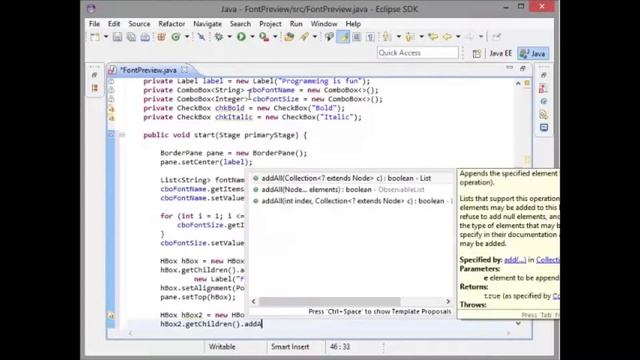
Task: Run the program with the green play icon
Action: click(x=241, y=37)
